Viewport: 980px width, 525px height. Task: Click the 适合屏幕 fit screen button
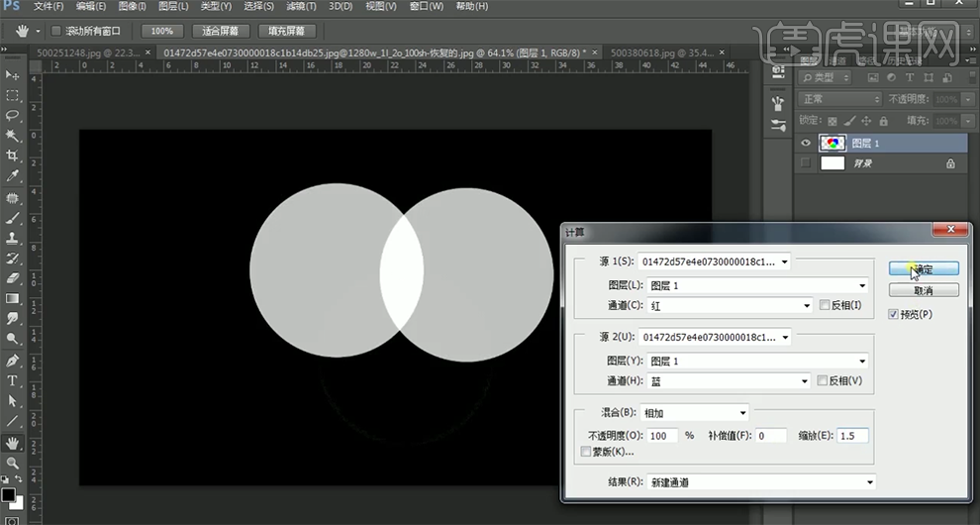220,31
